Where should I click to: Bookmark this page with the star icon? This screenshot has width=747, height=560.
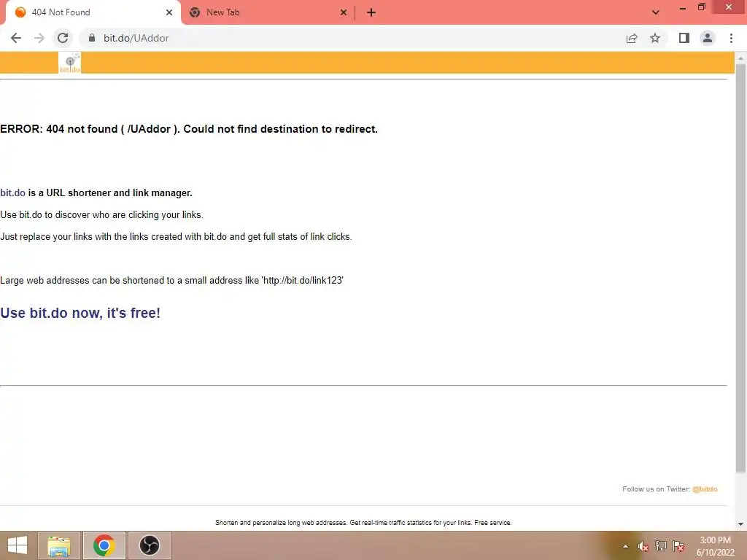(655, 38)
